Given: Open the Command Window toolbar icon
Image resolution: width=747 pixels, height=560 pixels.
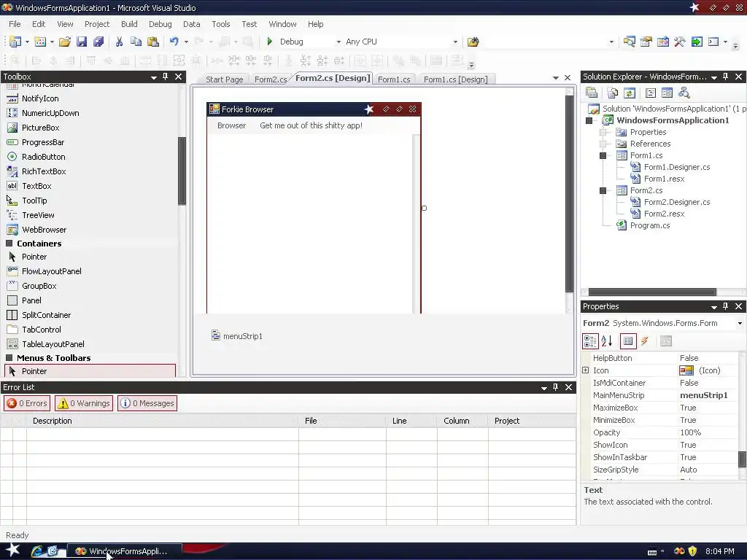Looking at the screenshot, I should [x=713, y=42].
